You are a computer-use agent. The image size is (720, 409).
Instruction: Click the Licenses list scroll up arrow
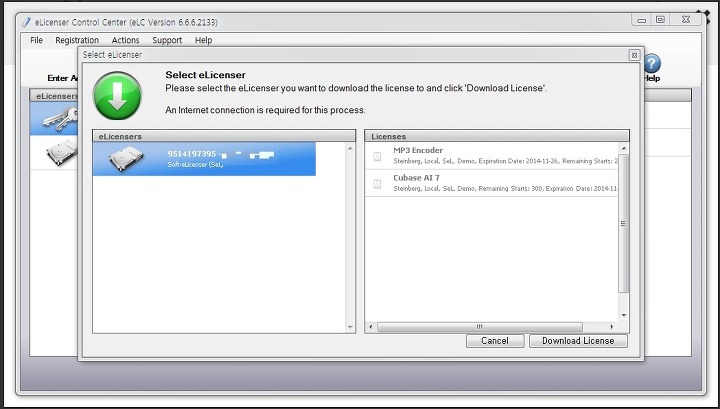624,148
